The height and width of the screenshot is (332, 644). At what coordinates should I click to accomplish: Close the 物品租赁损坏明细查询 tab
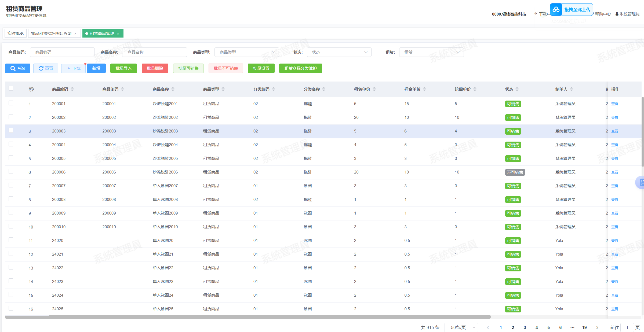pyautogui.click(x=75, y=34)
